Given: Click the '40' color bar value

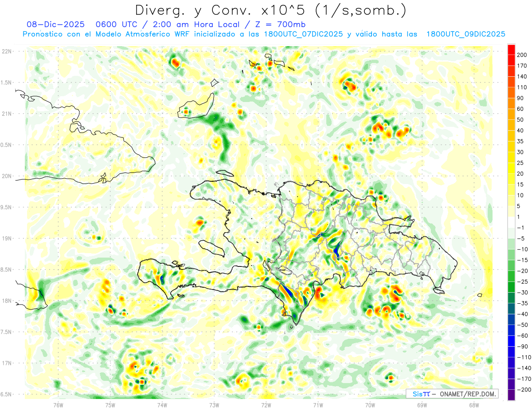Looking at the screenshot, I should click(x=521, y=131).
